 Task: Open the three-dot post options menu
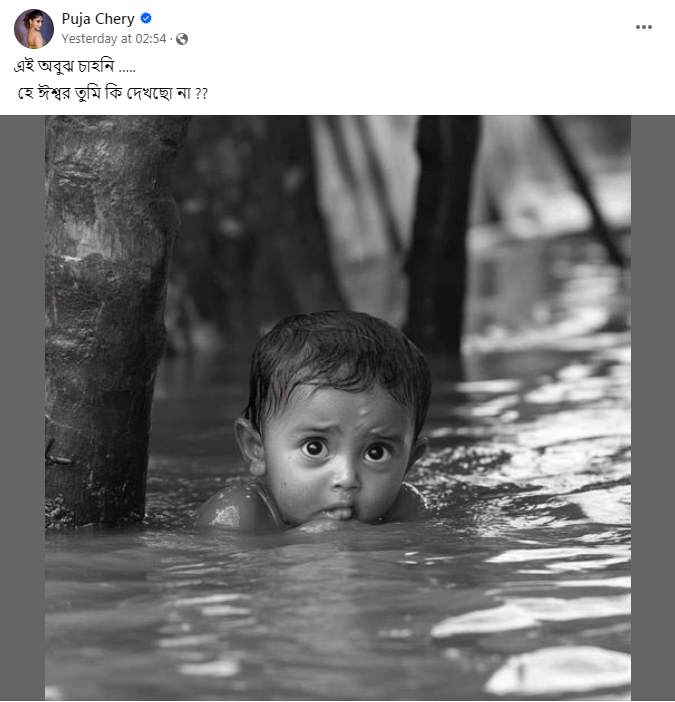643,27
